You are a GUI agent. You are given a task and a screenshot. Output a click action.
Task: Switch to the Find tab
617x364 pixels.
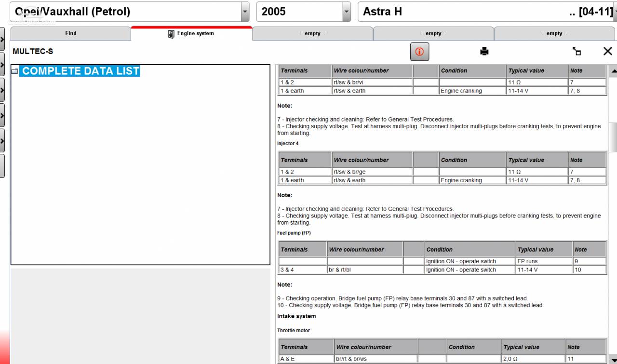(70, 33)
